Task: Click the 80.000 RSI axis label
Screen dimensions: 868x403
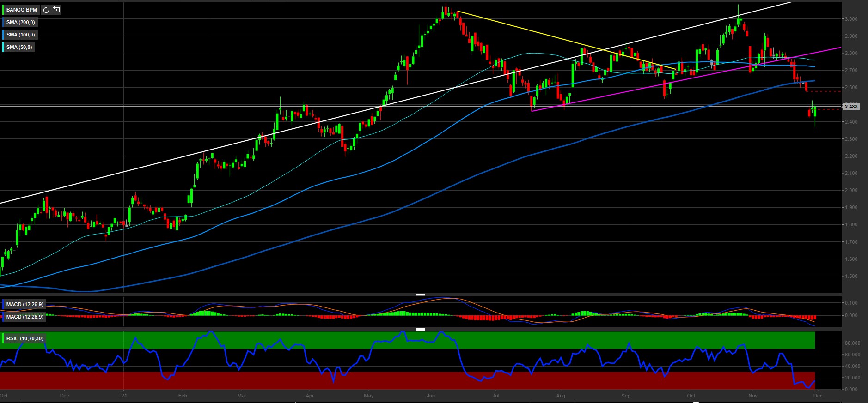Action: coord(853,343)
